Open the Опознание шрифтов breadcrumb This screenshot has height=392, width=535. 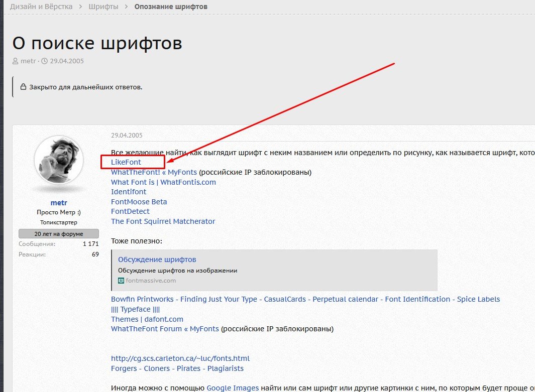click(171, 7)
